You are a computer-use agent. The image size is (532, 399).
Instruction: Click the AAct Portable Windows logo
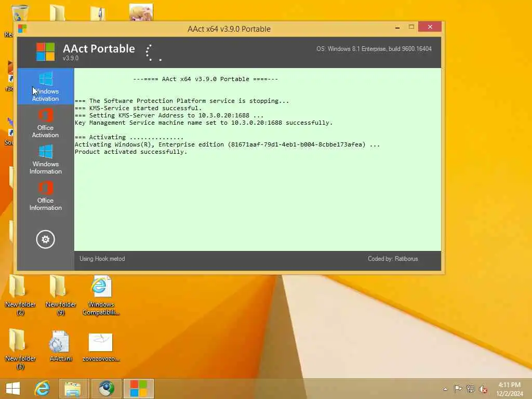click(46, 51)
